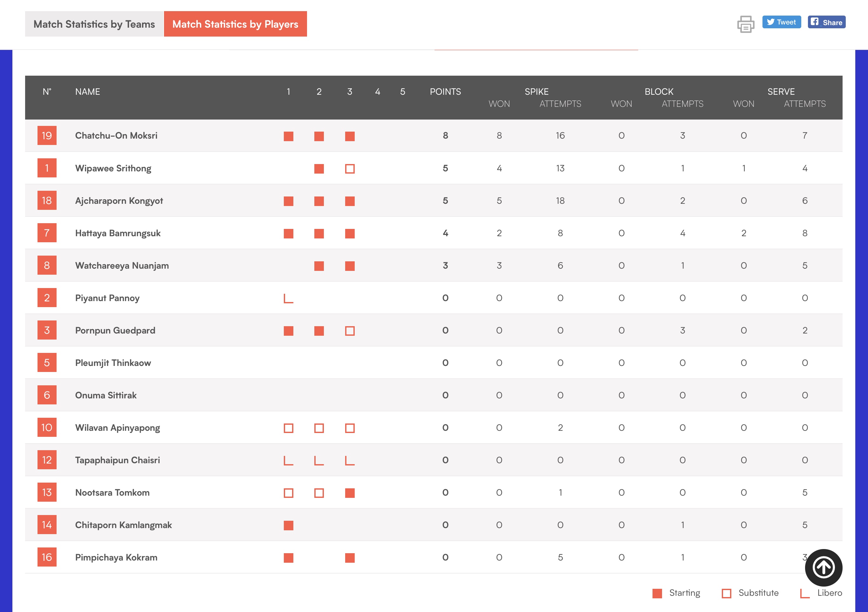Click the Starting legend color swatch
The image size is (868, 612).
click(657, 593)
